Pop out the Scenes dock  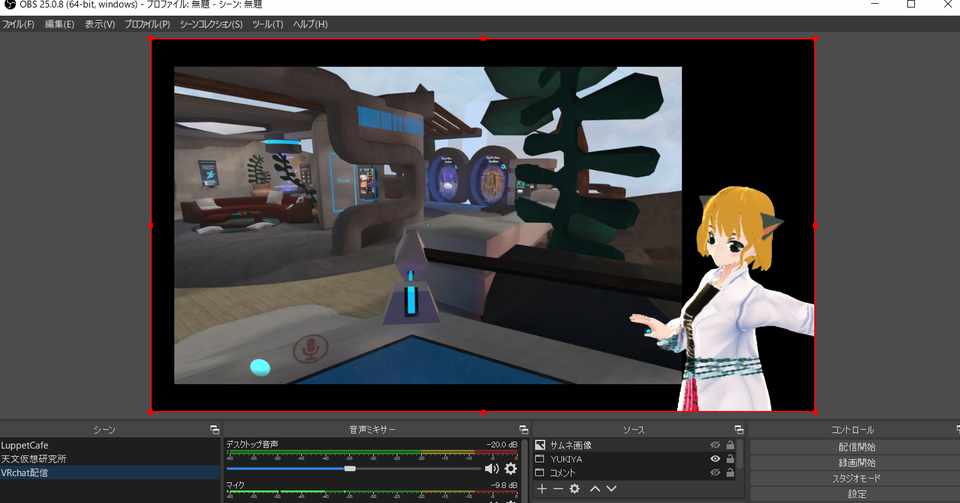click(x=214, y=430)
